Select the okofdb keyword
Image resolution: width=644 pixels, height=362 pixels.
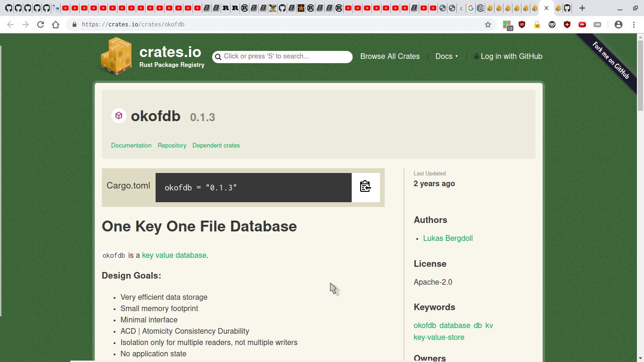tap(425, 325)
